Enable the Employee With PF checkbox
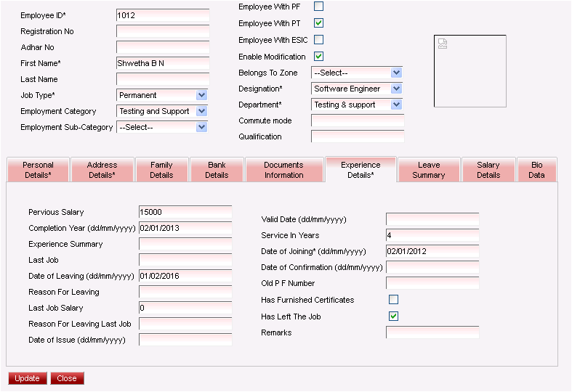Viewport: 572px width, 392px height. (x=318, y=7)
